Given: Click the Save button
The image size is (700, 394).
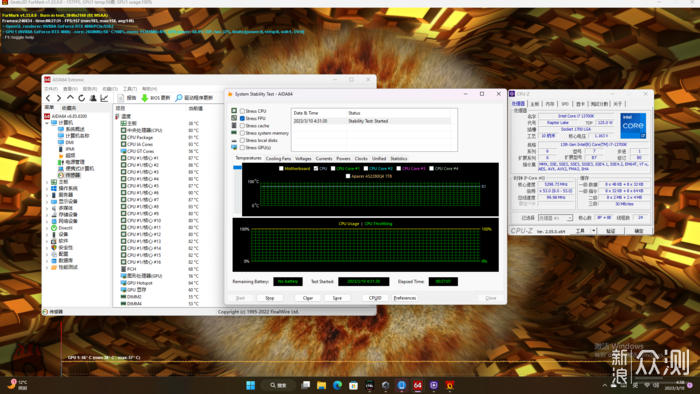Looking at the screenshot, I should pos(337,298).
